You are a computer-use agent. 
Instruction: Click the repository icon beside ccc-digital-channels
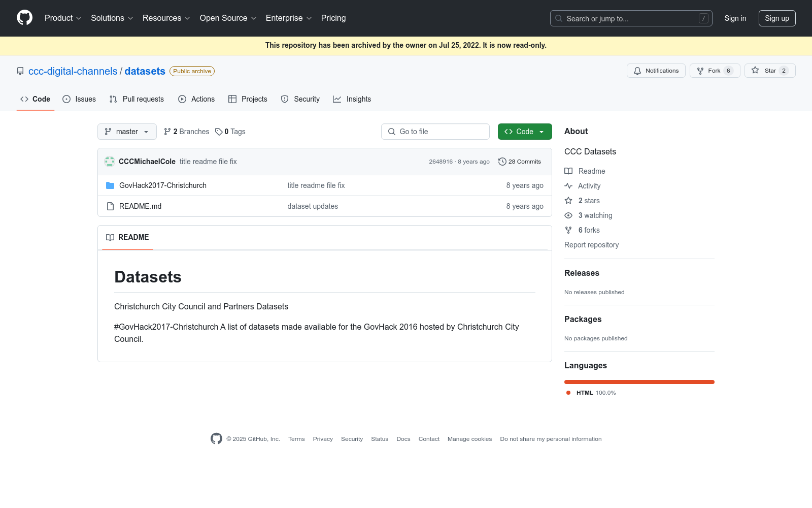(20, 71)
